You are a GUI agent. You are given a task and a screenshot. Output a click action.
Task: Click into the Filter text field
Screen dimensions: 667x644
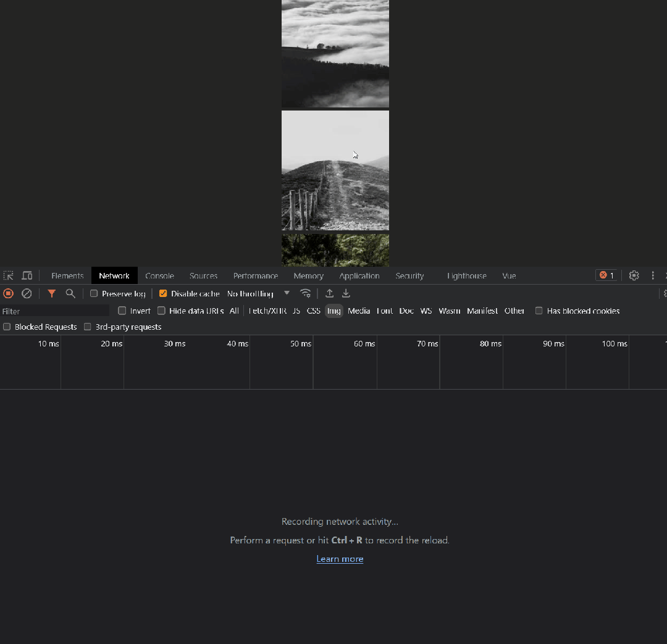54,311
